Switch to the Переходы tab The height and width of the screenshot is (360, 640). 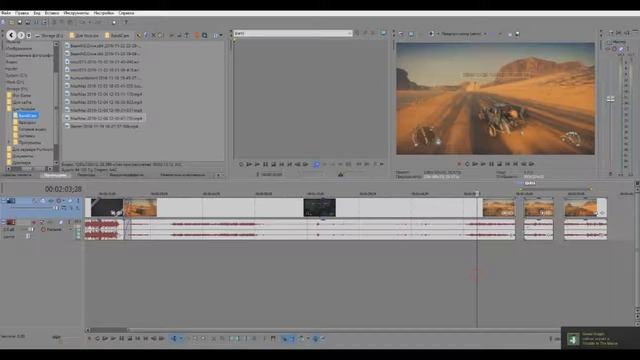(x=86, y=175)
